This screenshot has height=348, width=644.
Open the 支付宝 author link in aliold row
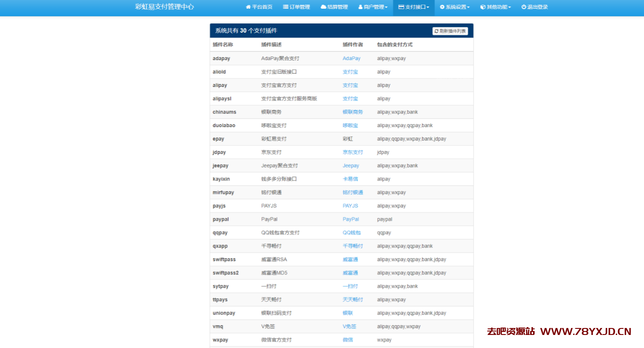[350, 72]
